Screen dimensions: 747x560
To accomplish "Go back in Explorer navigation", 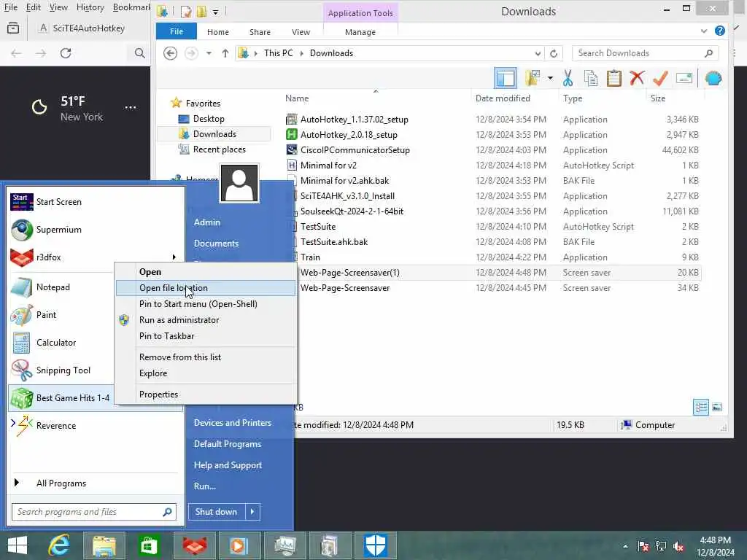I will point(170,53).
